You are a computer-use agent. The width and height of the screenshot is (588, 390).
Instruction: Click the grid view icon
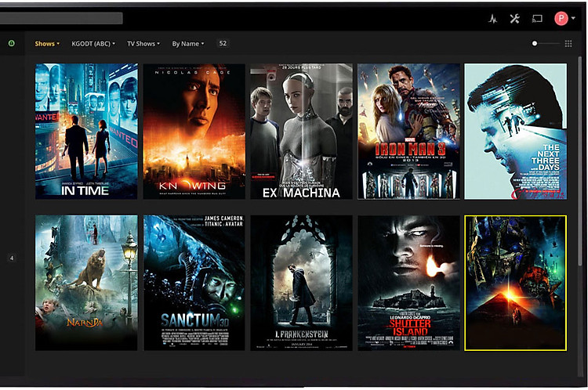coord(568,44)
